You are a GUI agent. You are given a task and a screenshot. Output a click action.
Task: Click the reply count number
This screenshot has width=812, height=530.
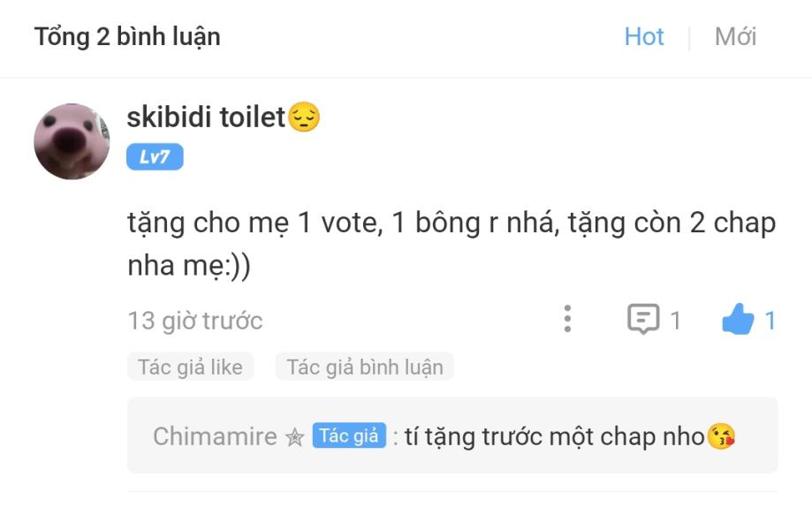click(x=675, y=320)
